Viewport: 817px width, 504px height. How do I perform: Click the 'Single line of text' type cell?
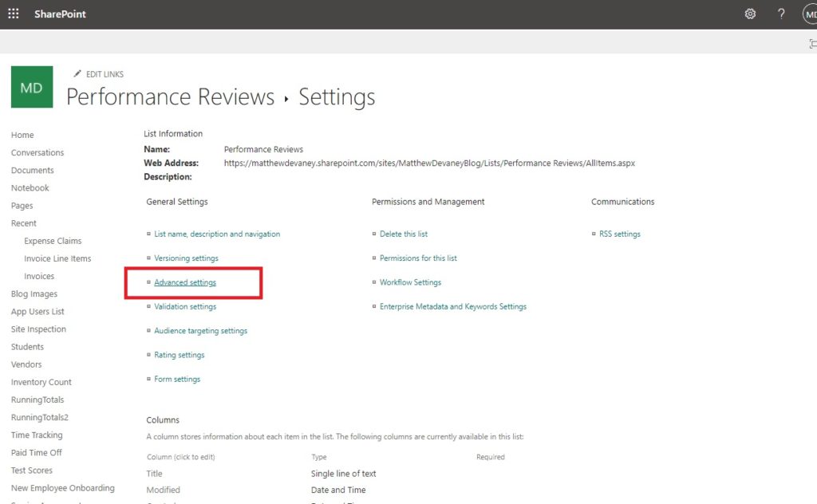tap(343, 474)
